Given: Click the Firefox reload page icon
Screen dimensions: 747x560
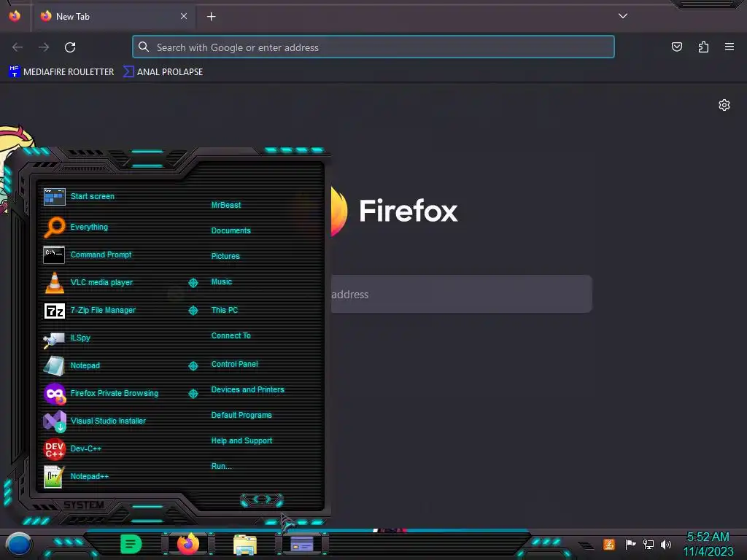Looking at the screenshot, I should point(70,47).
